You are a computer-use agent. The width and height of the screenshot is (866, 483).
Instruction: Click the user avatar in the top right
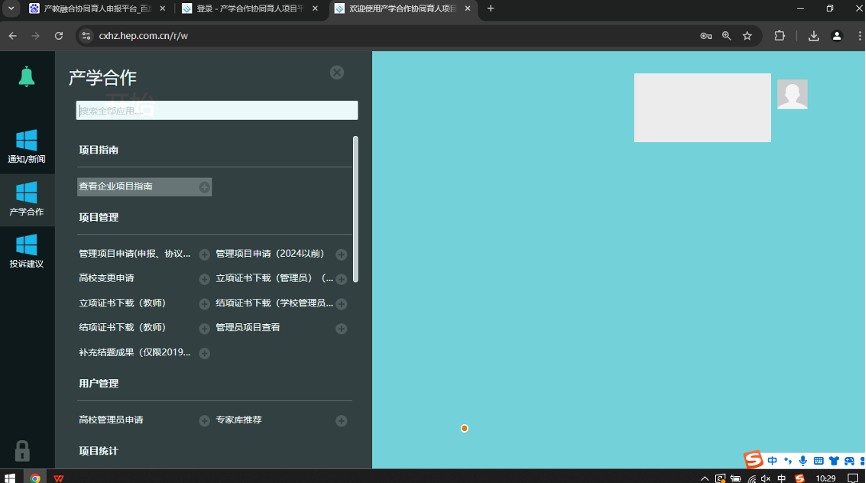point(792,95)
